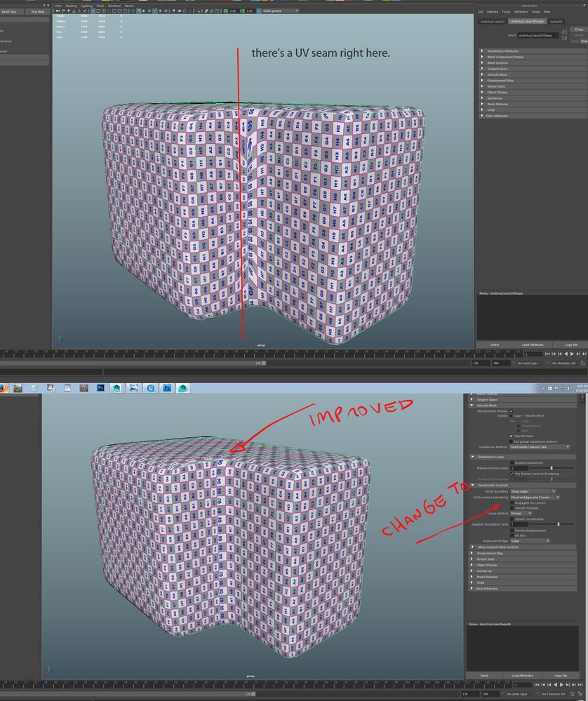The height and width of the screenshot is (701, 588).
Task: Click go-to-start in upper Maya playback controls
Action: point(547,354)
